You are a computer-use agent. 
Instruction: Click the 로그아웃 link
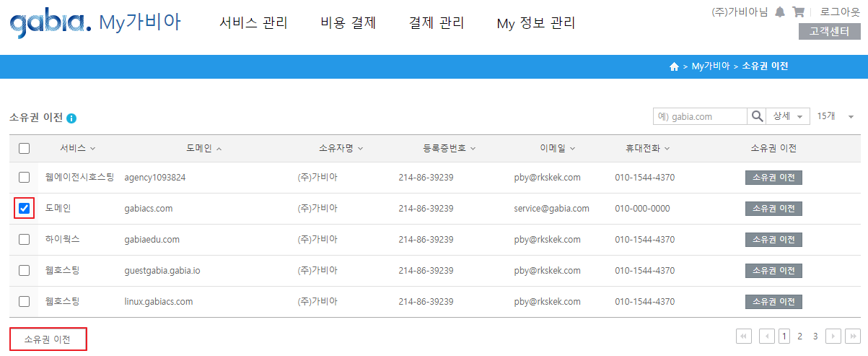[x=840, y=12]
